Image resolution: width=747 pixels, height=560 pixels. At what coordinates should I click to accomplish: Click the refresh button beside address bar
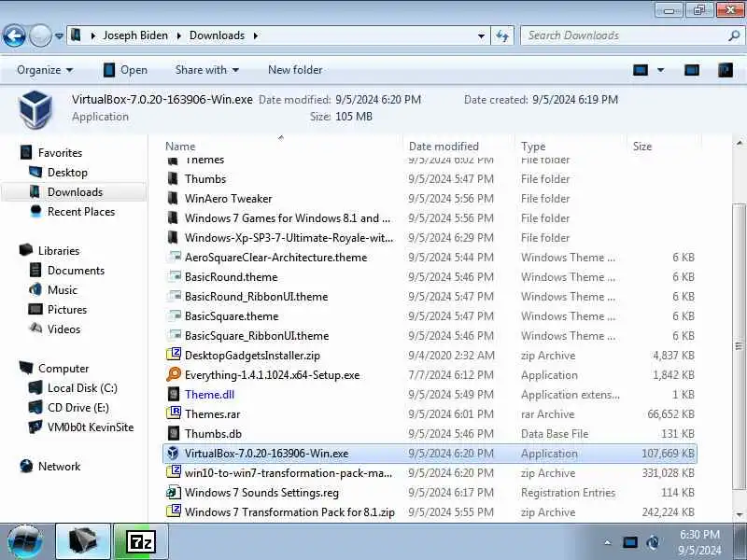tap(502, 35)
